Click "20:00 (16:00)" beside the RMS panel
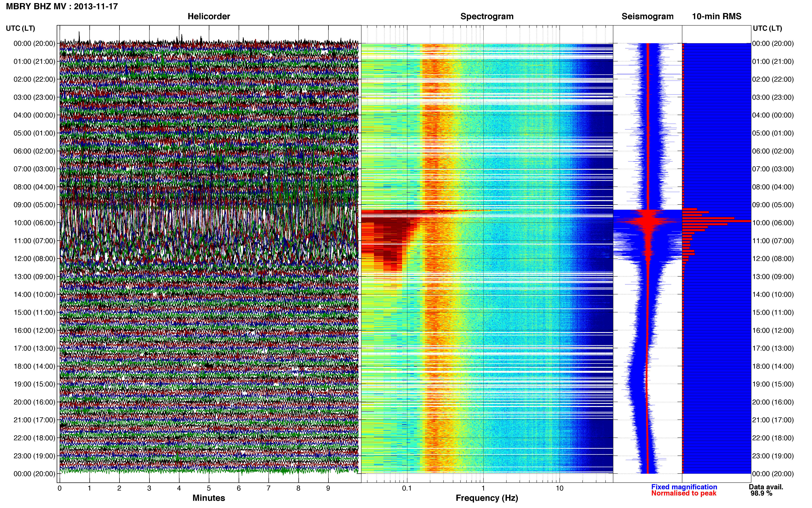 773,402
